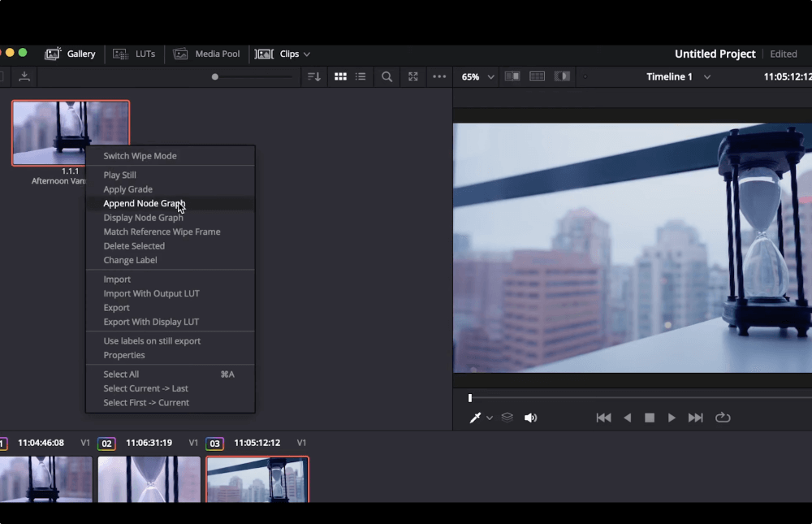Click the viewer image of hourglass
This screenshot has height=524, width=812.
633,248
